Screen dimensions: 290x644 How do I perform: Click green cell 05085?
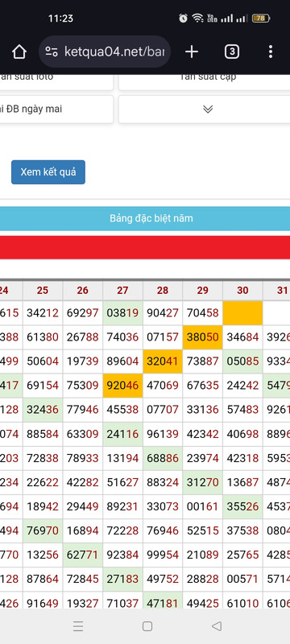coord(242,361)
